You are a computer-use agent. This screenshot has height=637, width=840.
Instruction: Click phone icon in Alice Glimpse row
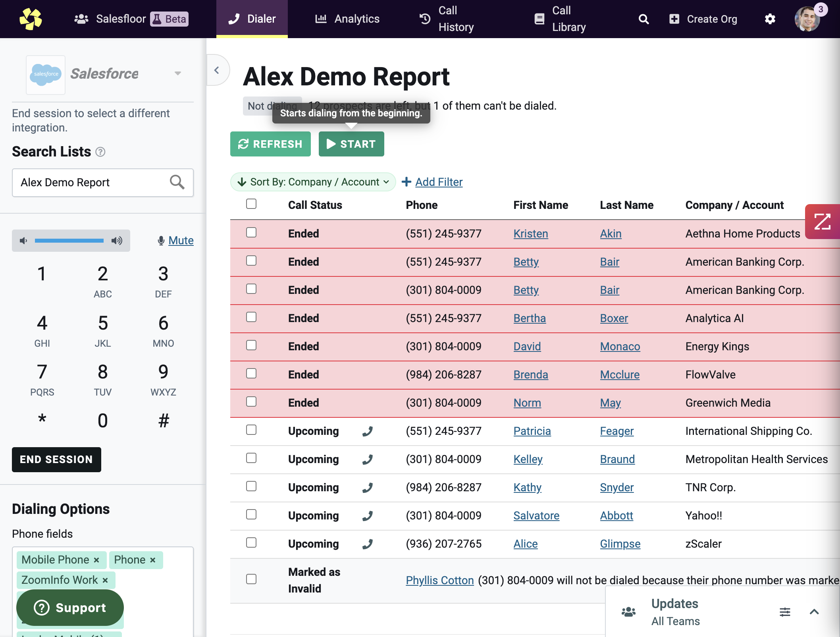368,544
